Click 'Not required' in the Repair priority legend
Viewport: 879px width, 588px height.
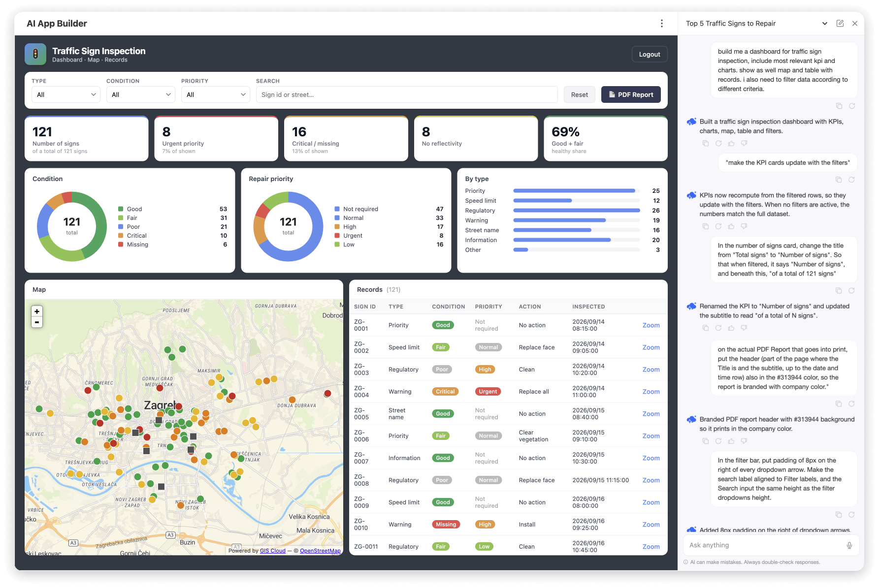360,209
